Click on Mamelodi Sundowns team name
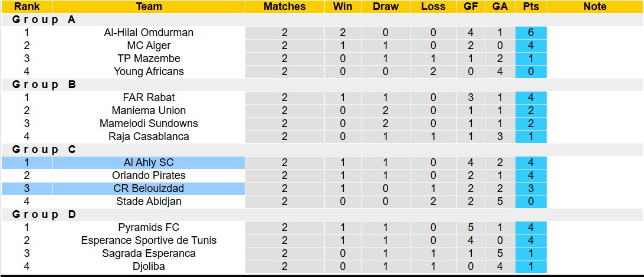 [x=149, y=123]
